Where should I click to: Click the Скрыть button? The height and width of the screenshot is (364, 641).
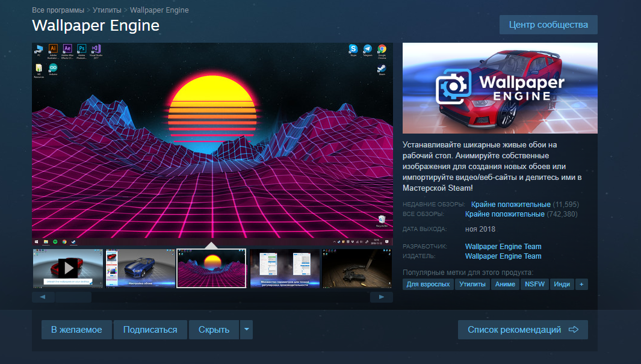tap(214, 330)
